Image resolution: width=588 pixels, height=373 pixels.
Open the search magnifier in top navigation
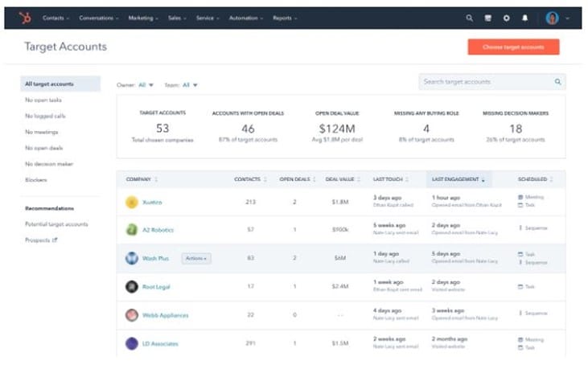click(469, 18)
